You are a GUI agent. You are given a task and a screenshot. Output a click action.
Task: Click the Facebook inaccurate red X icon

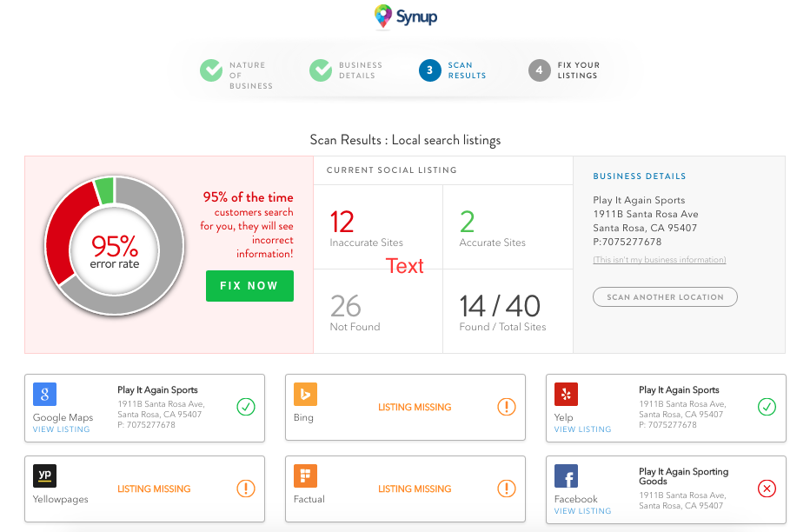767,489
